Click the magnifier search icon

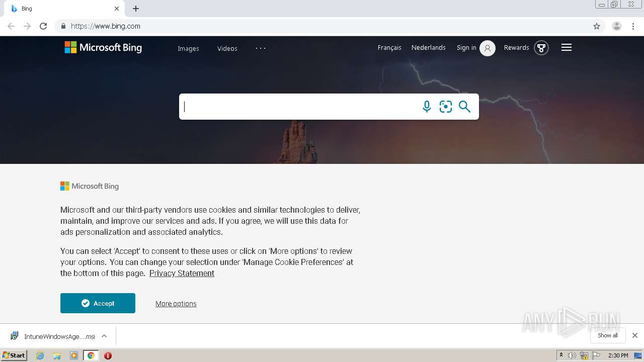tap(464, 107)
